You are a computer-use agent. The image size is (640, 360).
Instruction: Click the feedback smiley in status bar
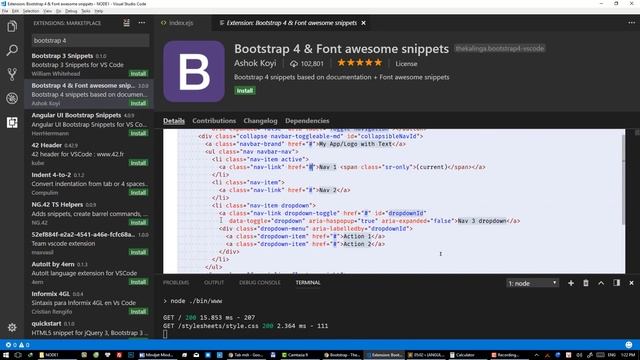click(x=629, y=345)
